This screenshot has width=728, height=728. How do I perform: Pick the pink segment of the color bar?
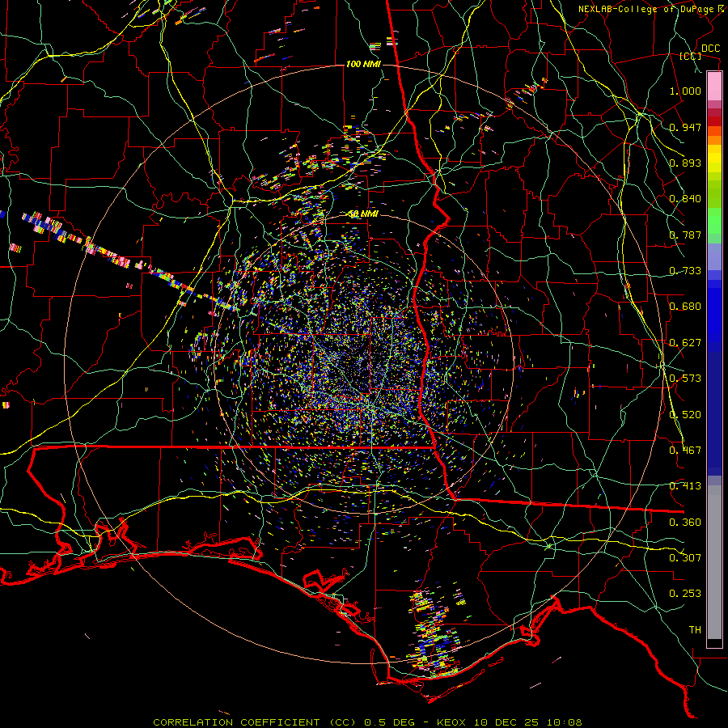pos(714,87)
